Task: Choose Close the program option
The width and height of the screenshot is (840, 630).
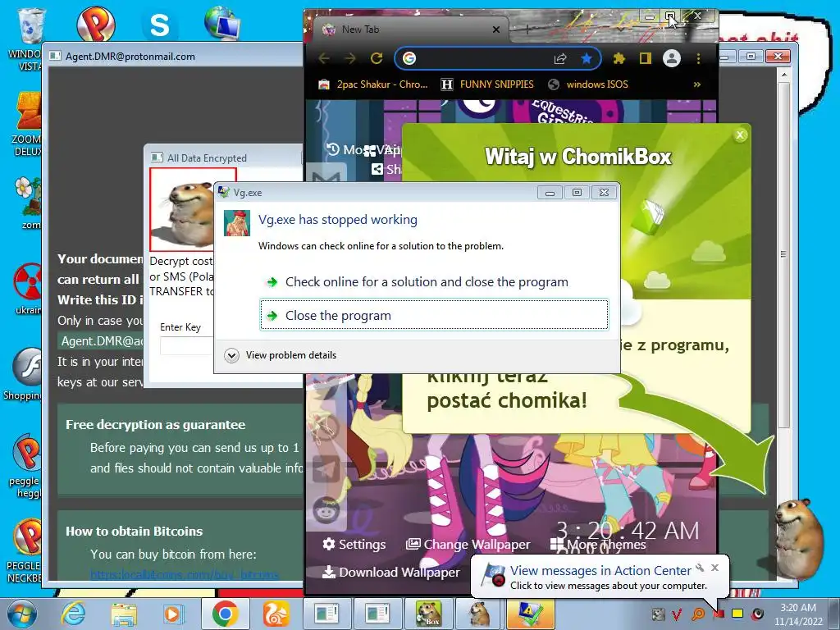Action: [434, 315]
